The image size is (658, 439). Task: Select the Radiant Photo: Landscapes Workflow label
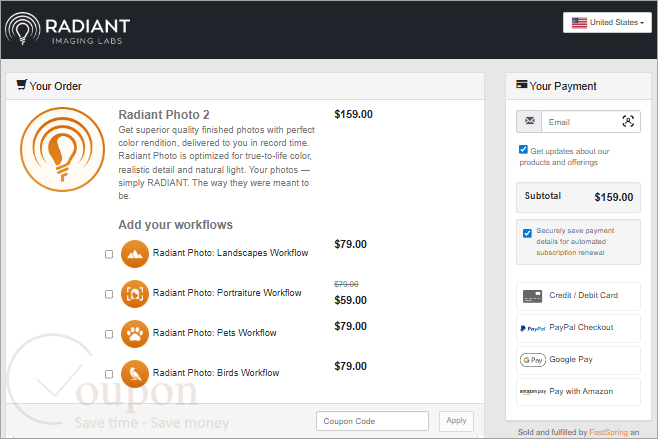(x=230, y=253)
